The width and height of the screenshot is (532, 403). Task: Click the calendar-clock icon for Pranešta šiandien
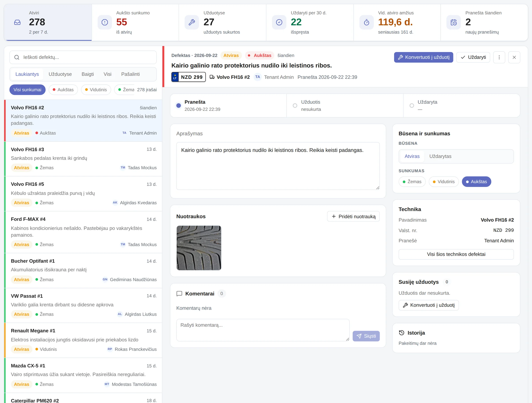coord(454,22)
